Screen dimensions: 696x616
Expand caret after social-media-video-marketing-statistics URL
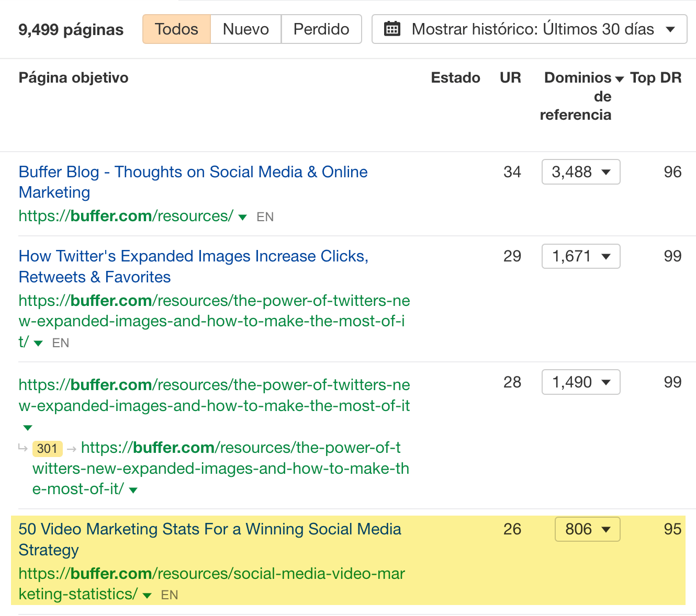[x=147, y=595]
